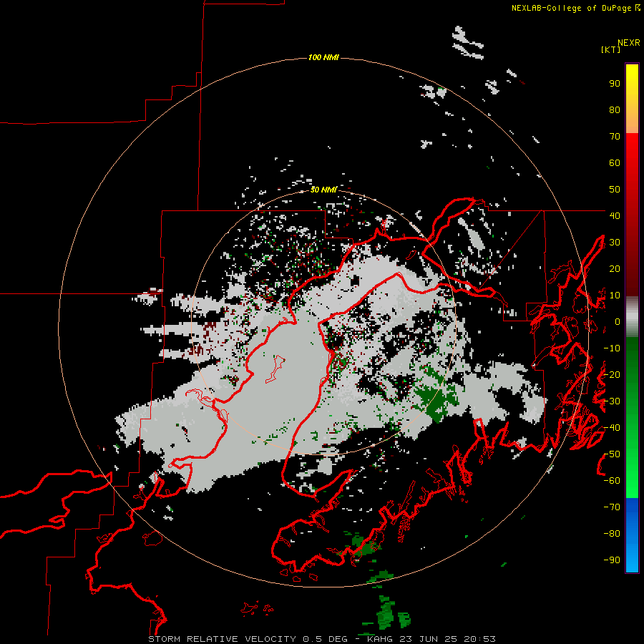Click the -10 value on the velocity scale
Viewport: 644px width, 644px height.
click(x=612, y=348)
